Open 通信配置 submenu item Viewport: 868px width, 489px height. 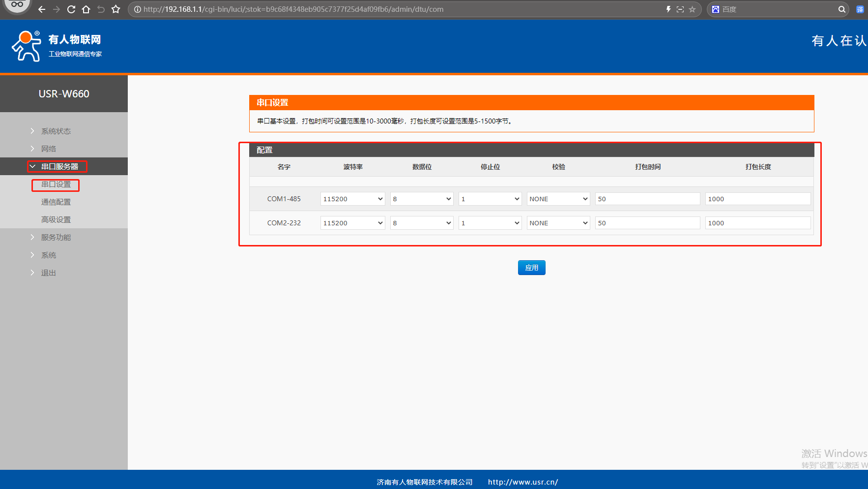[x=56, y=202]
